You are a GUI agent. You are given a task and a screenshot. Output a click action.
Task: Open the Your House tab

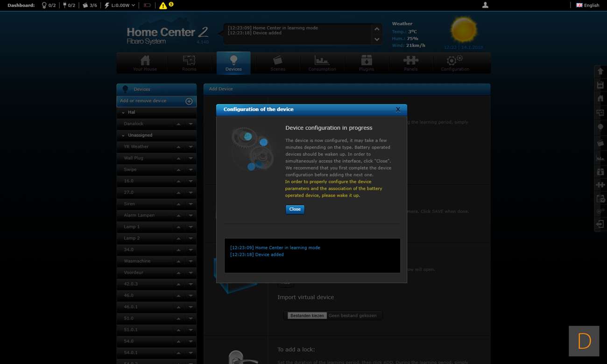click(145, 63)
